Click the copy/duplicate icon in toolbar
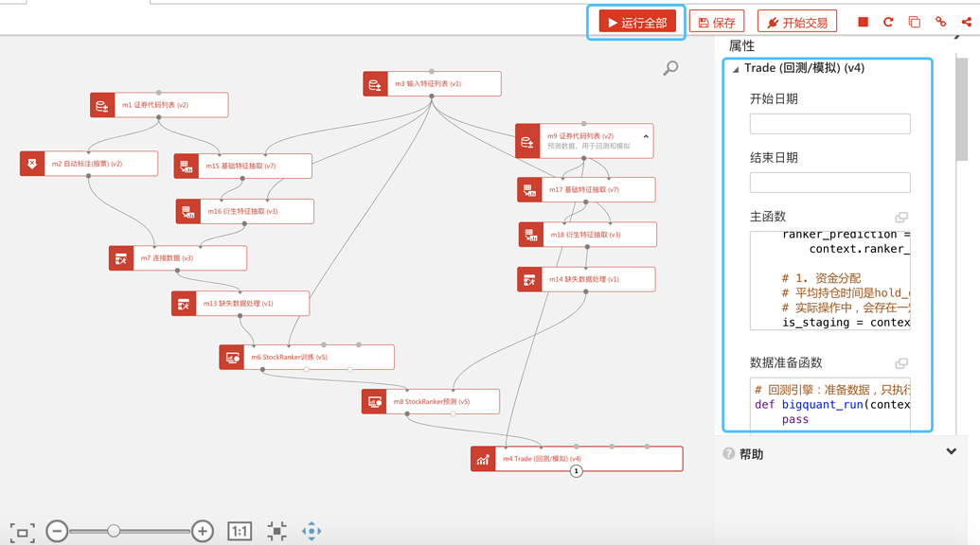Screen dimensions: 980x545 pyautogui.click(x=914, y=22)
